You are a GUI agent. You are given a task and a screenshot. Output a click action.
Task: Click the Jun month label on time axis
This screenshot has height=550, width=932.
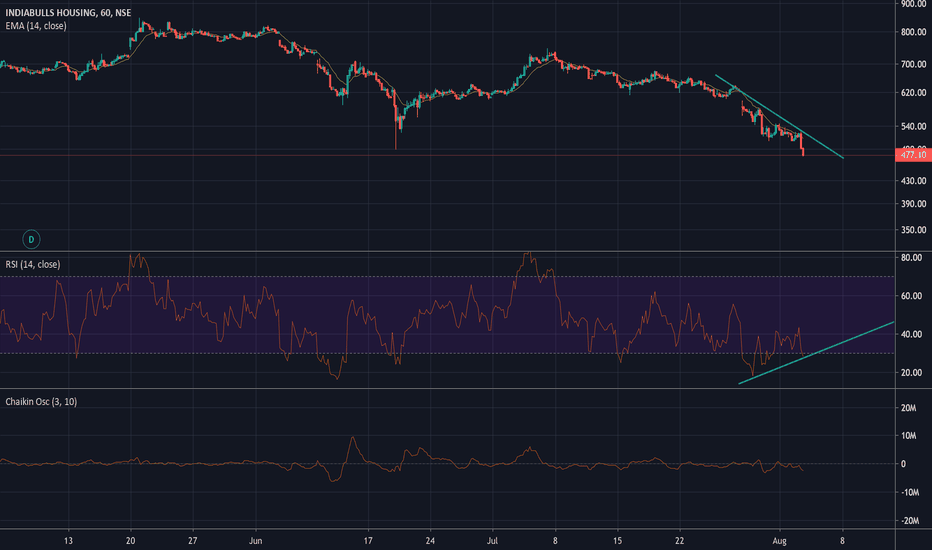[256, 540]
